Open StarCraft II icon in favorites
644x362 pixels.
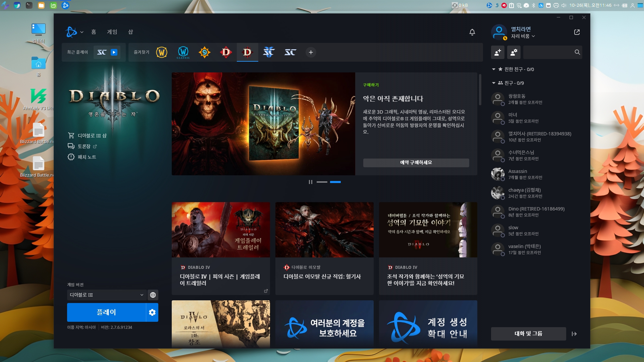click(269, 52)
